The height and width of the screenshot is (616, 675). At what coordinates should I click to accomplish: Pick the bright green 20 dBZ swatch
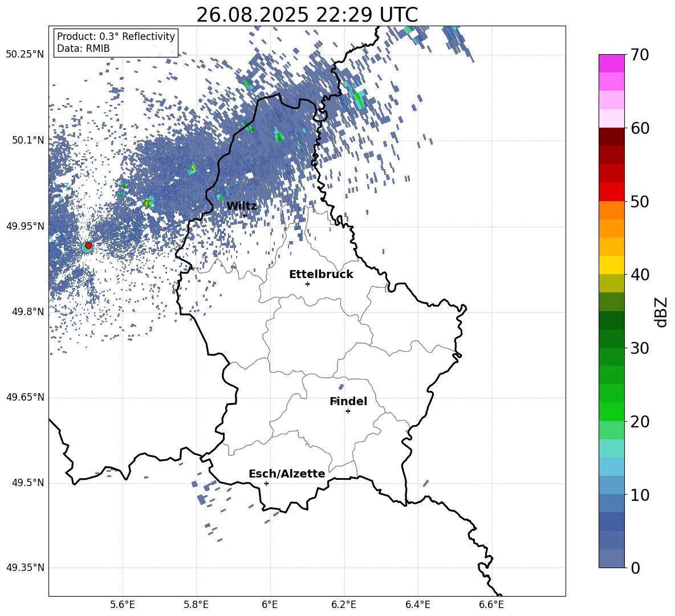612,412
